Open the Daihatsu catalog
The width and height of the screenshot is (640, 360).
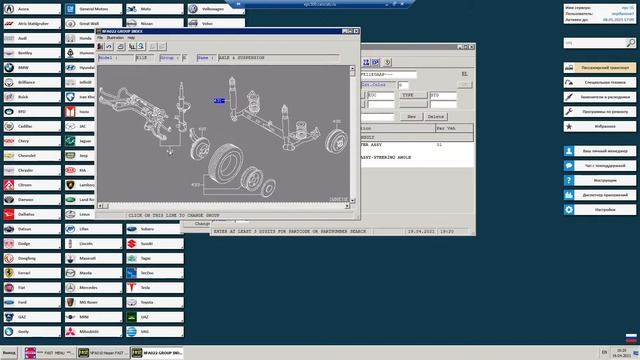click(x=32, y=214)
